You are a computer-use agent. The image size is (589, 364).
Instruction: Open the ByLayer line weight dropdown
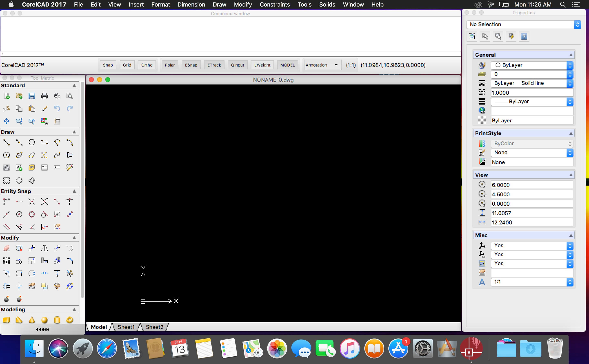coord(532,102)
